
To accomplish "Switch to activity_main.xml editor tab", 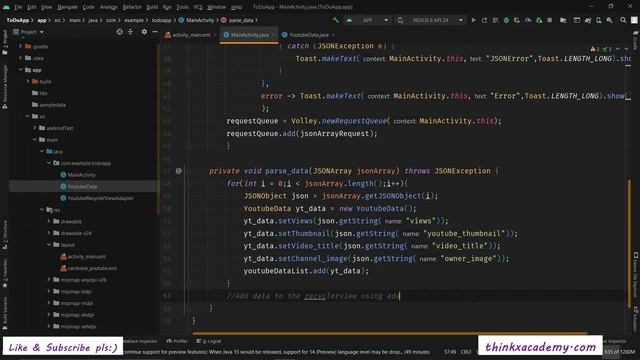I will [191, 35].
